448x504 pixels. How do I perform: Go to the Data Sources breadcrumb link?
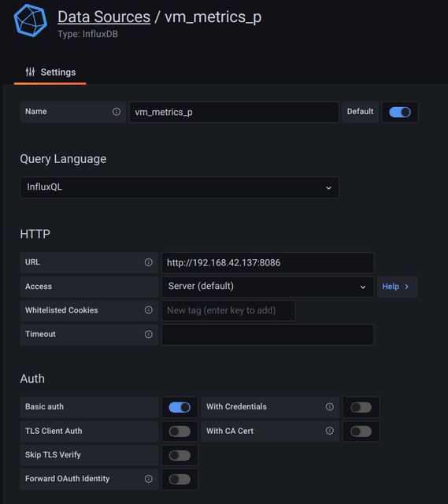(x=104, y=17)
